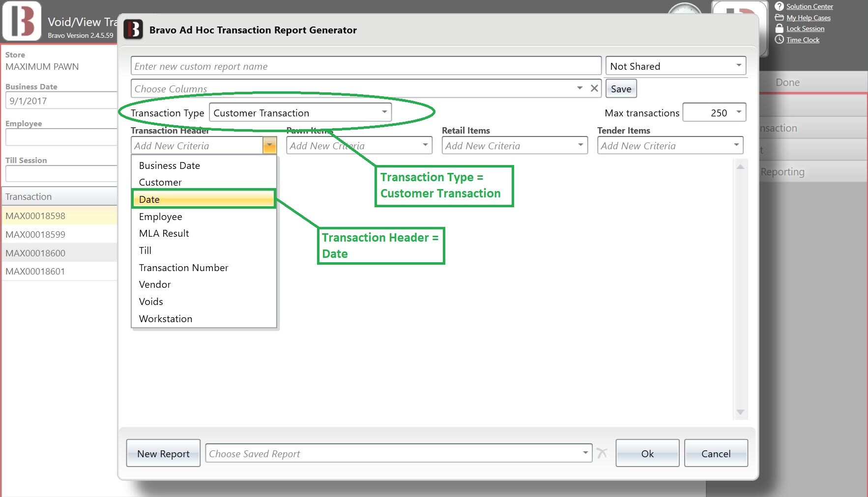This screenshot has width=868, height=497.
Task: Open the Transaction Type dropdown
Action: click(300, 112)
